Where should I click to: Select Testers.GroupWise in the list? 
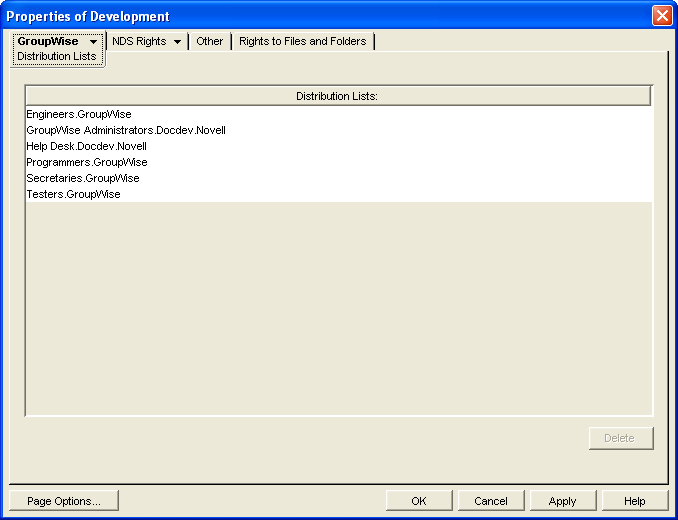(339, 194)
